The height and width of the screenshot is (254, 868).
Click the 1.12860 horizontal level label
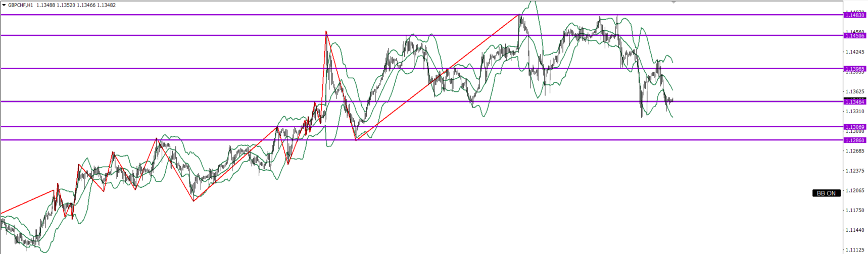855,140
